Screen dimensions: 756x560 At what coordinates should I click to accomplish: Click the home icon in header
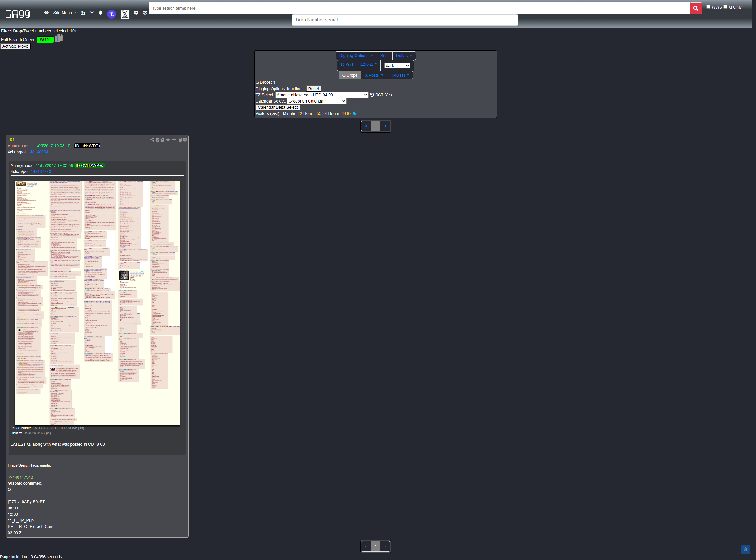(46, 13)
